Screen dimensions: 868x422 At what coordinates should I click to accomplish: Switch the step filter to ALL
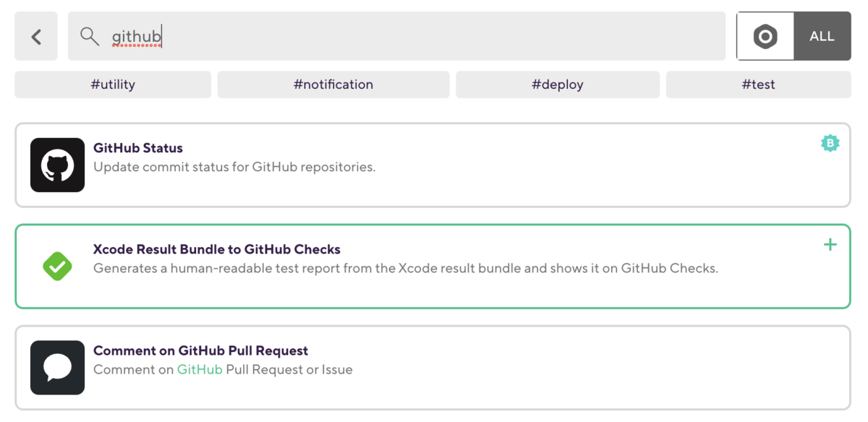822,36
